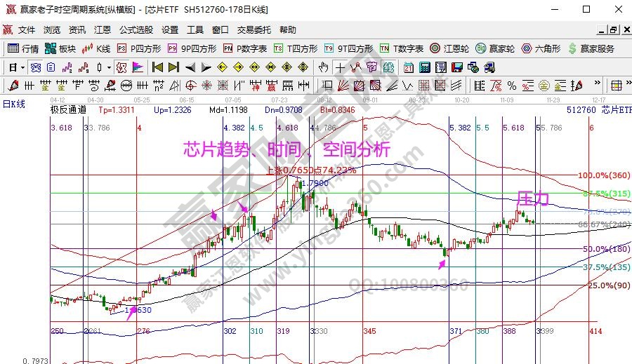This screenshot has width=632, height=364.
Task: Select the hand pan tool
Action: tap(323, 67)
